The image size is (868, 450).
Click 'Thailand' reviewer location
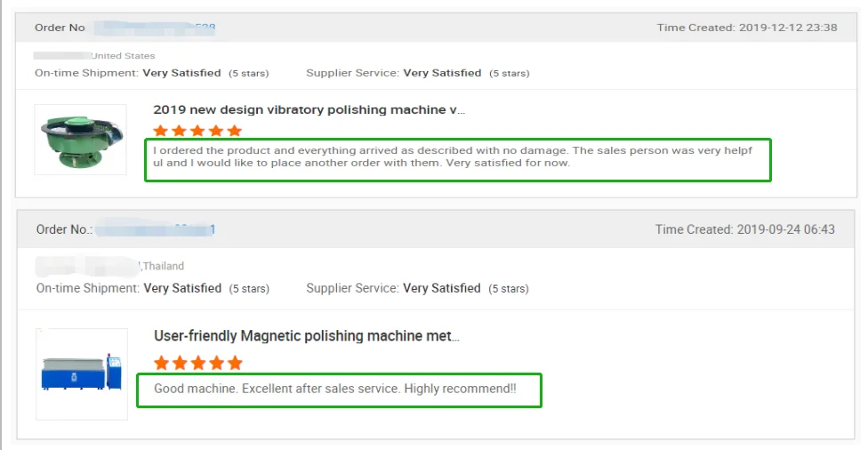pos(163,266)
